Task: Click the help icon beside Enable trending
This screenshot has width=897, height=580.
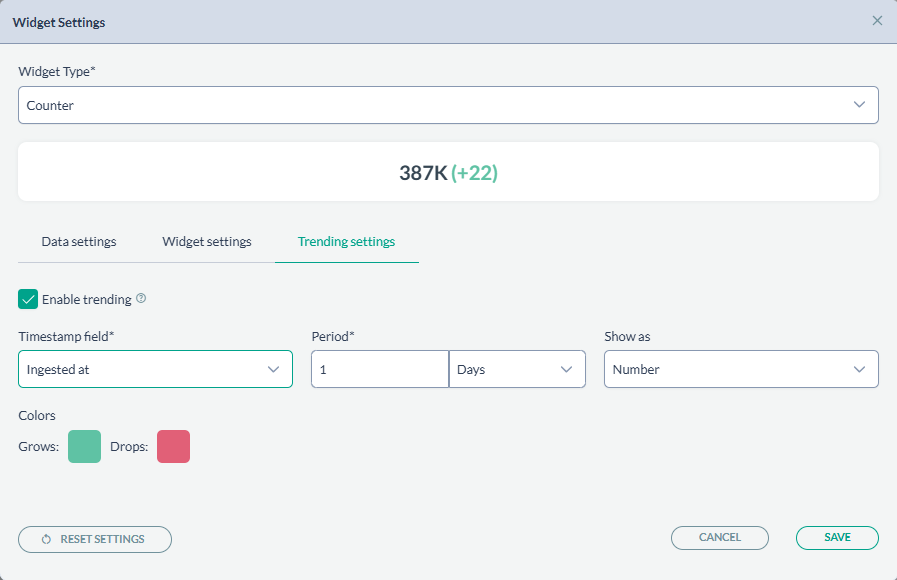Action: [141, 299]
